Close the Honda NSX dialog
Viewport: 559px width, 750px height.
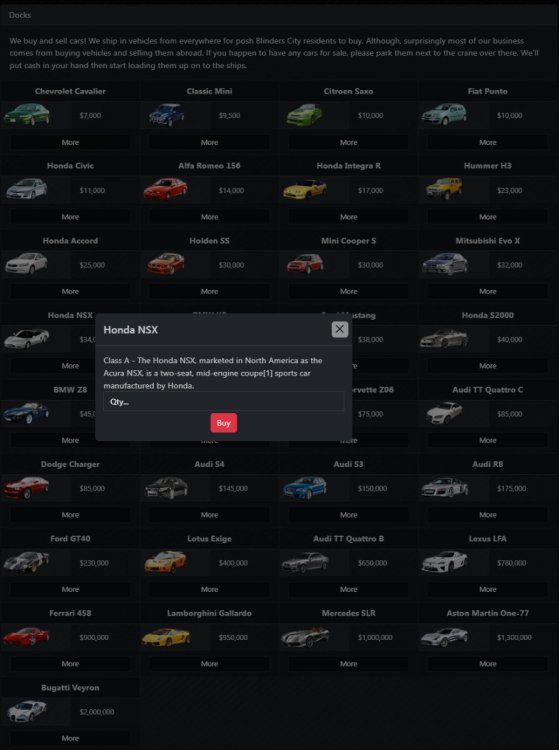(x=340, y=329)
